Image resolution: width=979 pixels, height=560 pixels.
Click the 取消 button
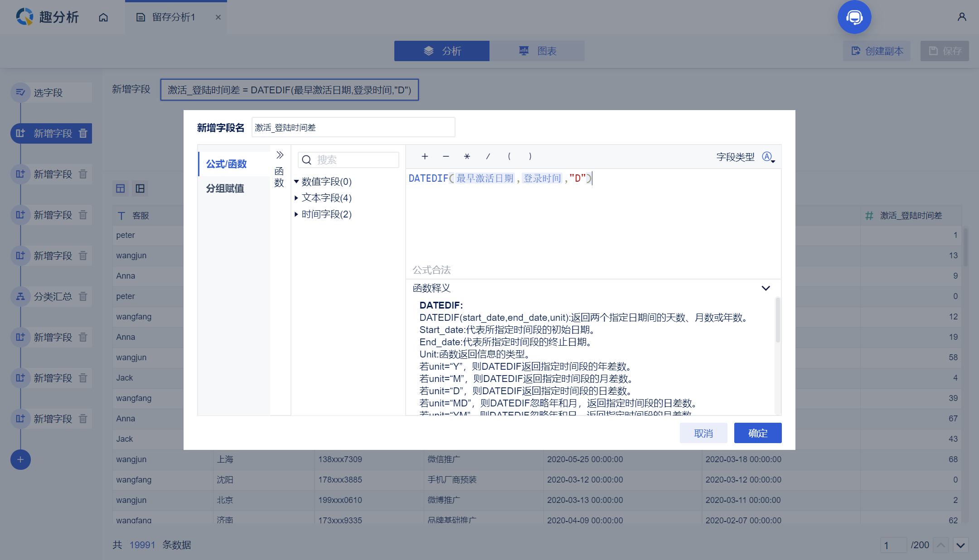point(703,433)
